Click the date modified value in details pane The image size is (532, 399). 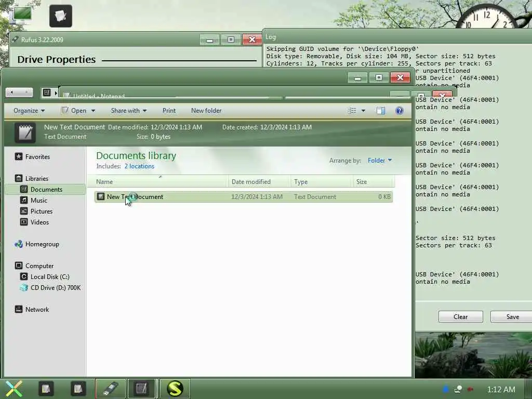click(177, 127)
